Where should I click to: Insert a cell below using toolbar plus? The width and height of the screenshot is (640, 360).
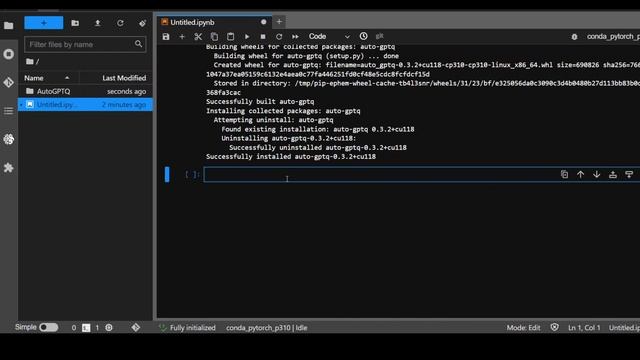pos(182,37)
